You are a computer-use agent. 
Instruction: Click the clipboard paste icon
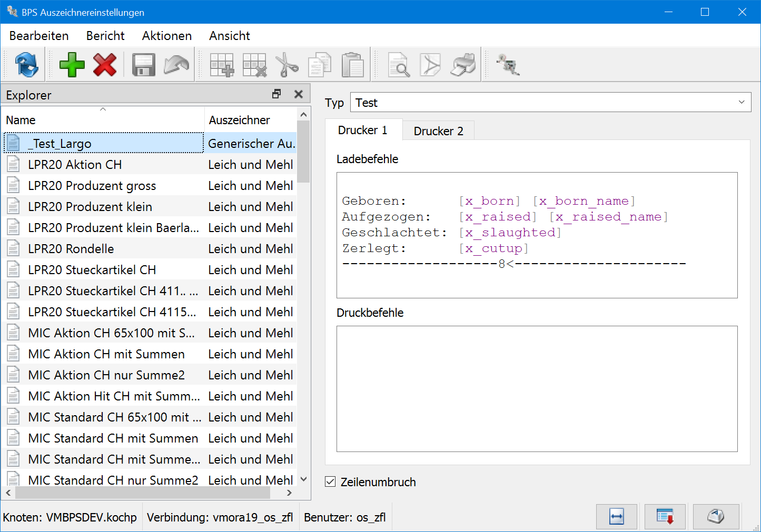coord(352,65)
